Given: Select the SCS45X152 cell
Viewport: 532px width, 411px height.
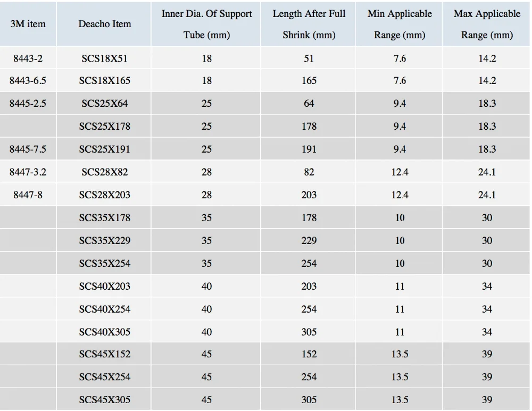Looking at the screenshot, I should 104,354.
